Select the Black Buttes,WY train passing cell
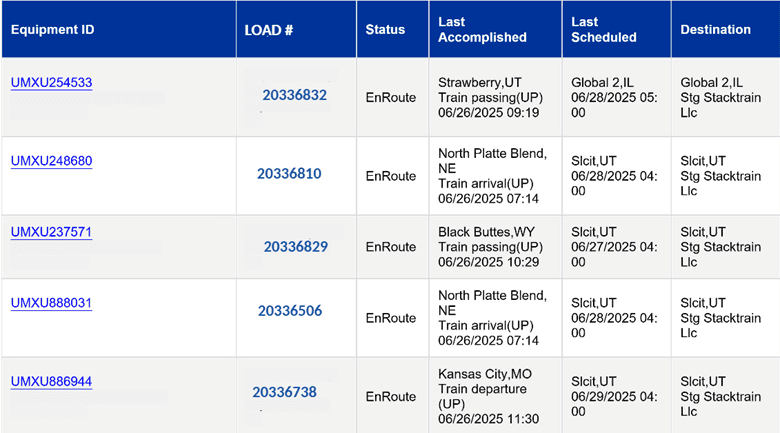Viewport: 780px width, 433px height. pyautogui.click(x=495, y=247)
